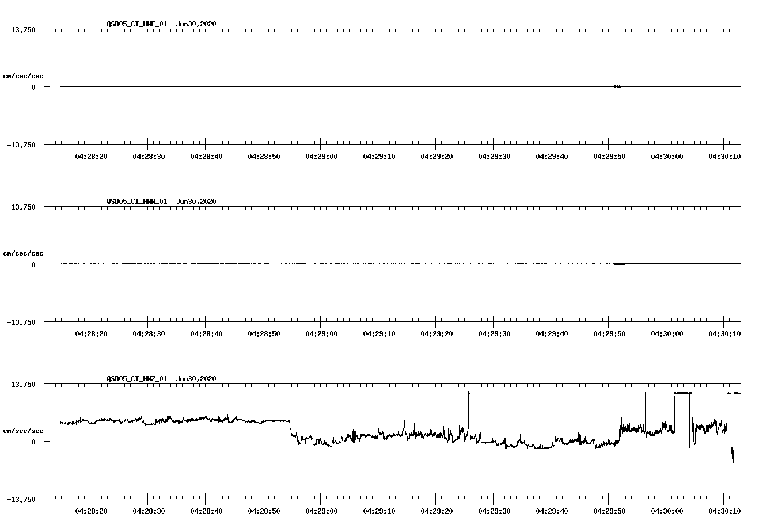Click the 04:29:30 time label under HNN plot
This screenshot has height=532, width=782.
494,334
